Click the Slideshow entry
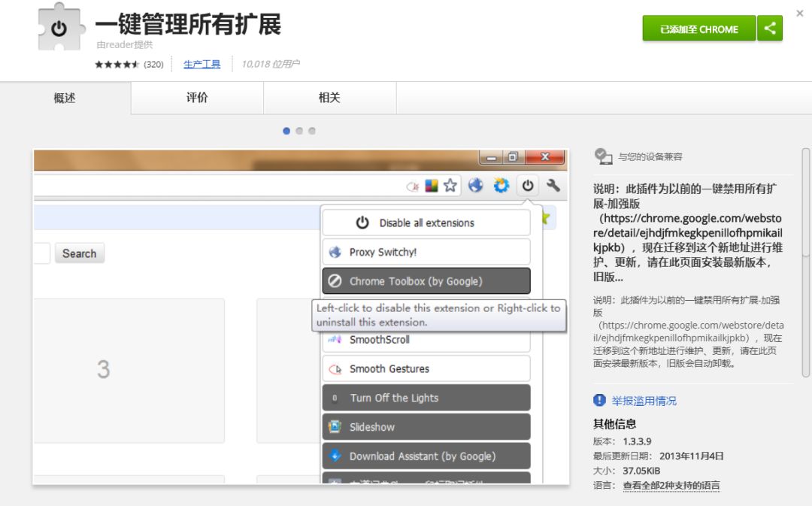The image size is (812, 506). coord(426,427)
